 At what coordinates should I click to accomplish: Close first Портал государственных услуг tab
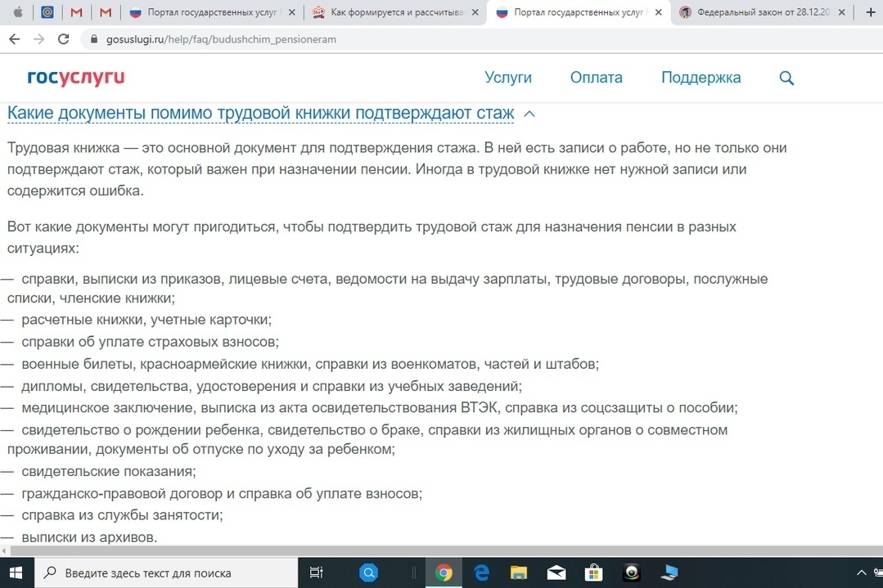click(x=291, y=11)
